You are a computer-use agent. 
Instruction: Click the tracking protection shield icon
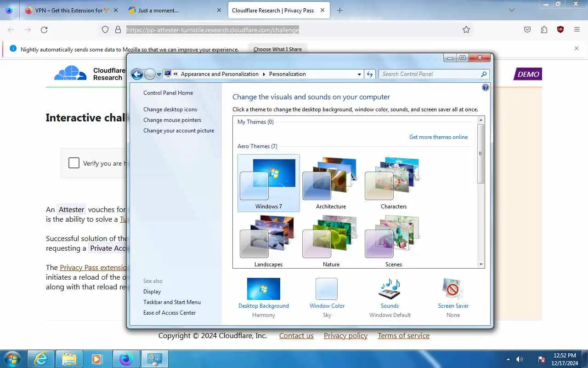pyautogui.click(x=105, y=29)
